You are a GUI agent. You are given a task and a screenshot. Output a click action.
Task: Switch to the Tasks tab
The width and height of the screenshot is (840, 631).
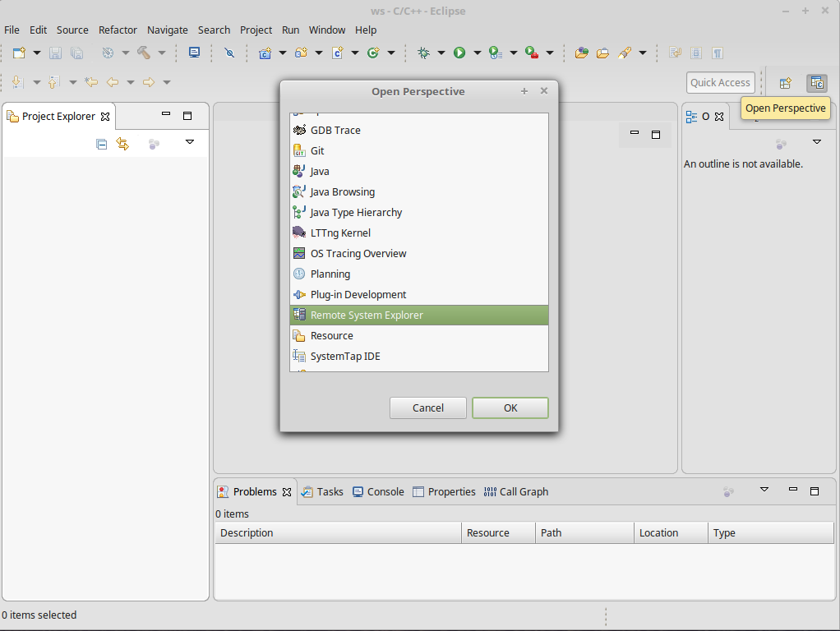322,491
